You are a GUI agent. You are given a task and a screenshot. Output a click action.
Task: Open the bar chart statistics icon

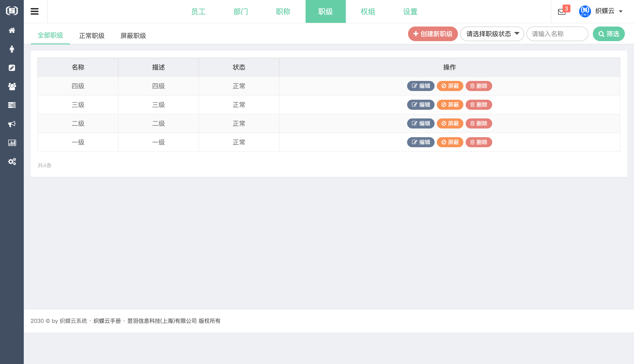pos(12,143)
